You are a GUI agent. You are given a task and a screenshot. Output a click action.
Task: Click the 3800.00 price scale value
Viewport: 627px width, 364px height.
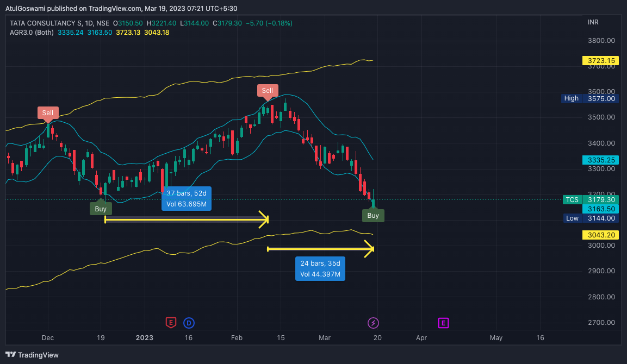point(601,40)
